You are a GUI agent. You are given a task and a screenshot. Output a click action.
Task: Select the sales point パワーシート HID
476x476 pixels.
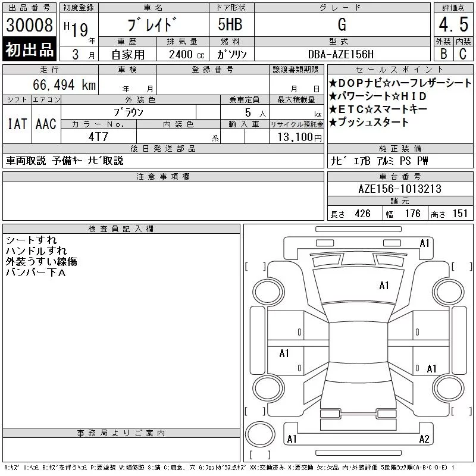(378, 96)
